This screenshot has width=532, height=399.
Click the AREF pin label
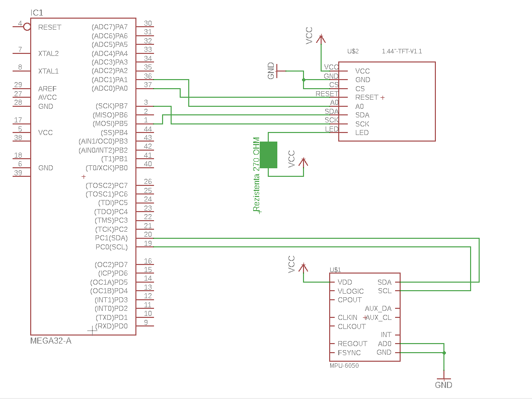47,89
